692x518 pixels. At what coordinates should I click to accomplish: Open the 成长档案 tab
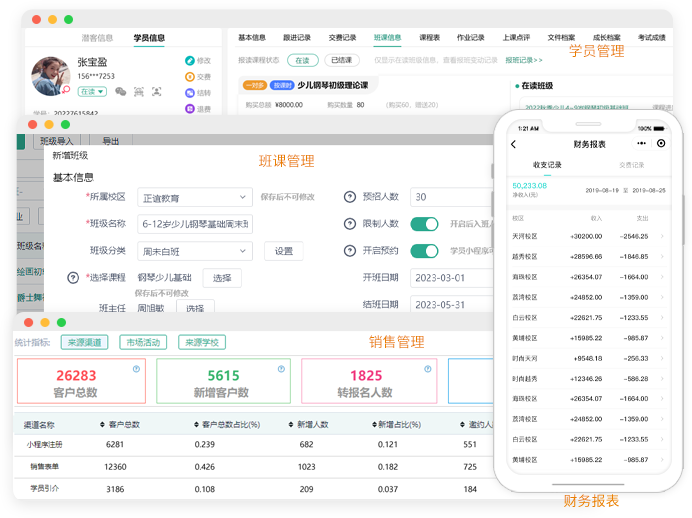607,38
